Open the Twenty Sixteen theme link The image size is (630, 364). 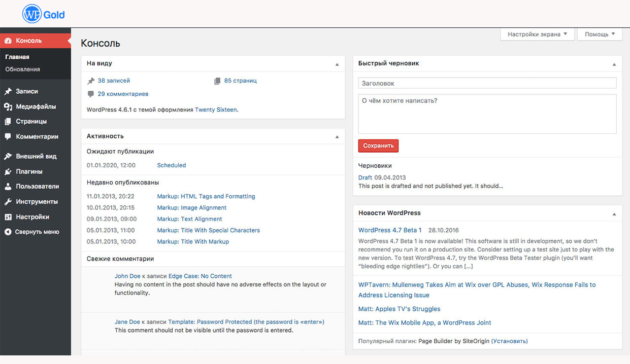pyautogui.click(x=216, y=110)
